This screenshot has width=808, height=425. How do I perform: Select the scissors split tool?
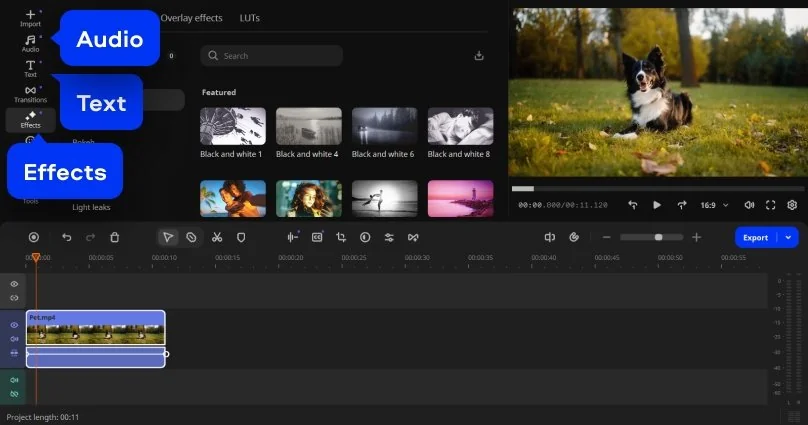coord(216,237)
